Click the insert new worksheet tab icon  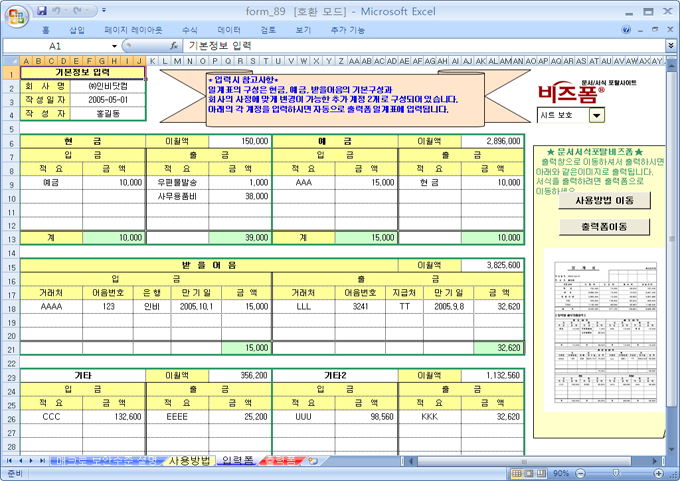pos(312,461)
